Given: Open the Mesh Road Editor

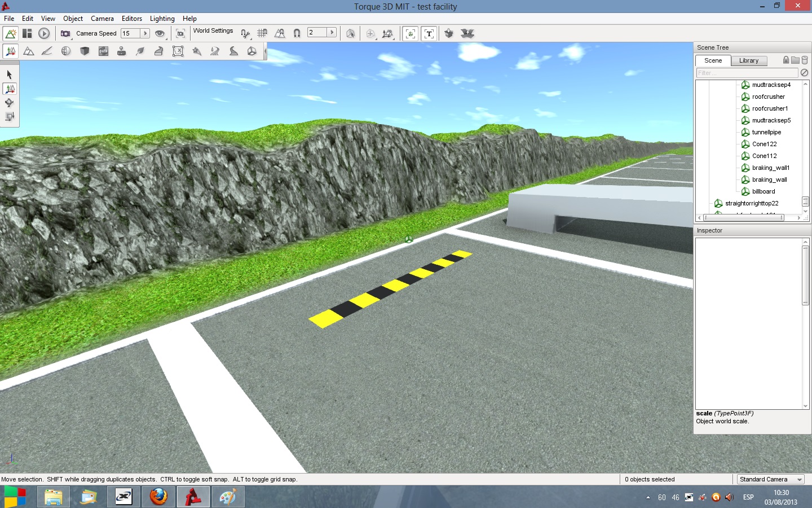Looking at the screenshot, I should (x=159, y=51).
